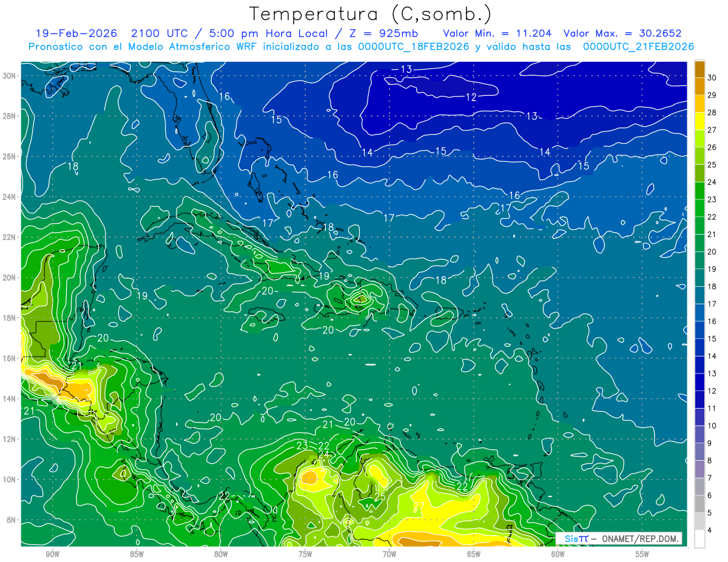This screenshot has height=562, width=728.
Task: Click the 12 contour label on map
Action: click(x=471, y=97)
